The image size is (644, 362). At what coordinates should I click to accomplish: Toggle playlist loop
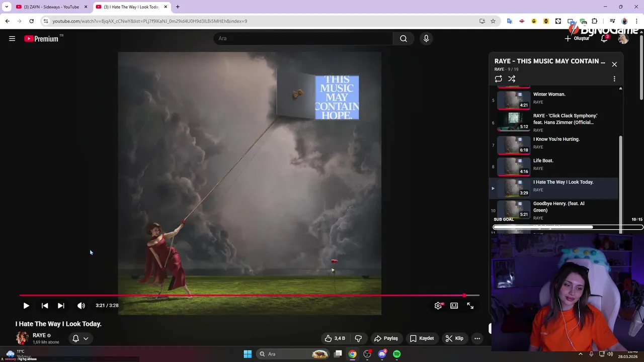pyautogui.click(x=498, y=79)
